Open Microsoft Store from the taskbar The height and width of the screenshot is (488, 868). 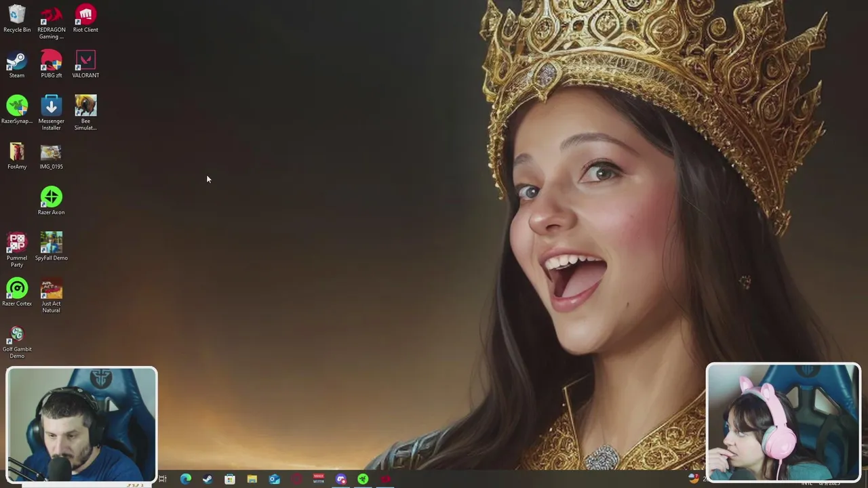coord(230,479)
